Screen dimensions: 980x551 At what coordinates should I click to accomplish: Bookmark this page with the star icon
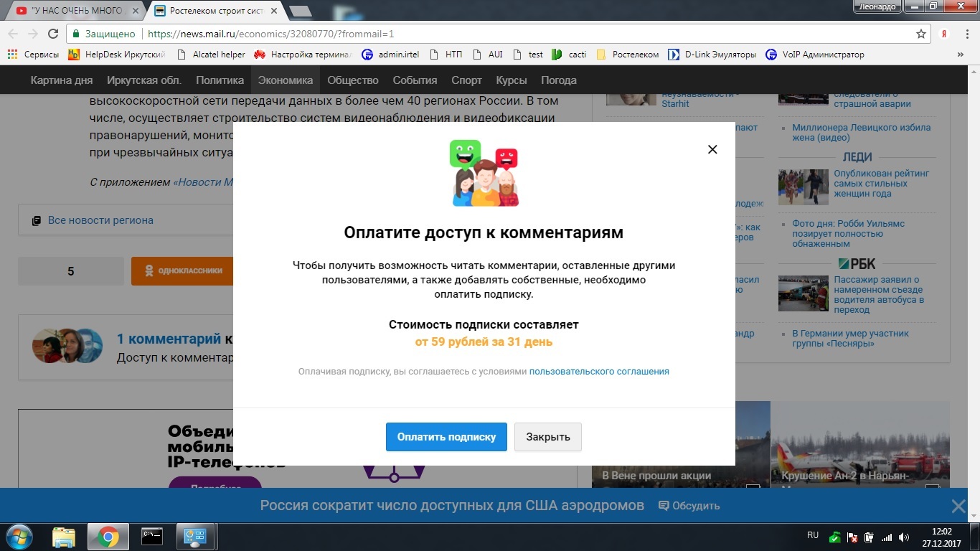[921, 34]
